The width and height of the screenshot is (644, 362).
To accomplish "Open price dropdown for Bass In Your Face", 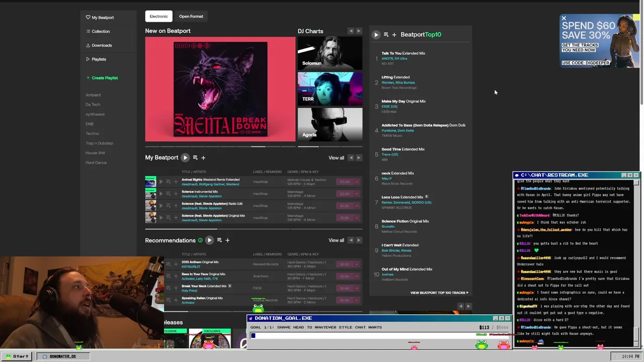I will point(357,276).
